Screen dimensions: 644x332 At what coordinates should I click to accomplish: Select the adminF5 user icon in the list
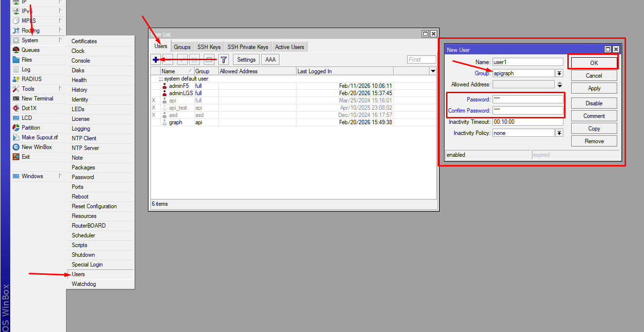pos(165,86)
